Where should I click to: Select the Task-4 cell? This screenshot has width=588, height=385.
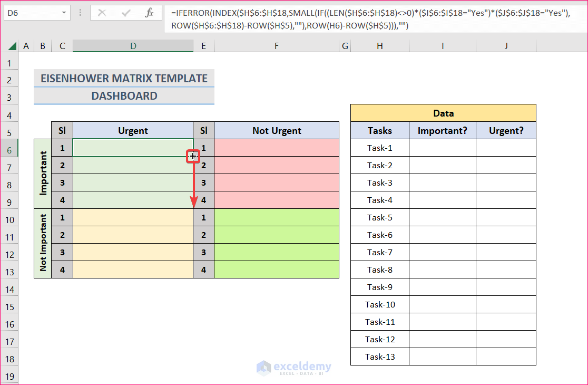click(380, 200)
